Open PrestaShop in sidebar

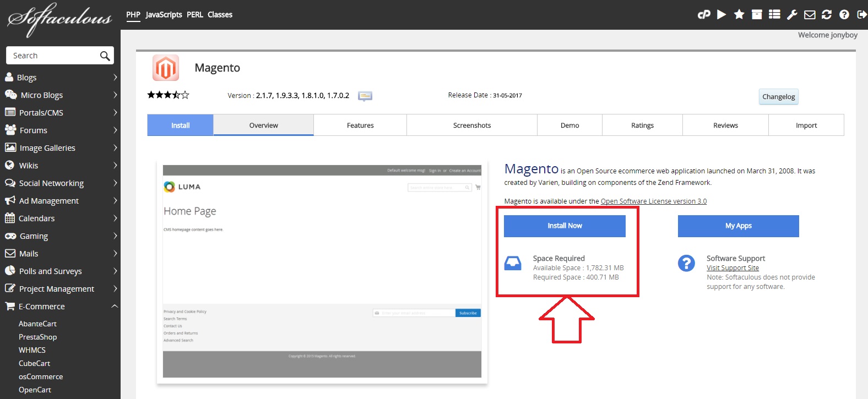pyautogui.click(x=37, y=337)
